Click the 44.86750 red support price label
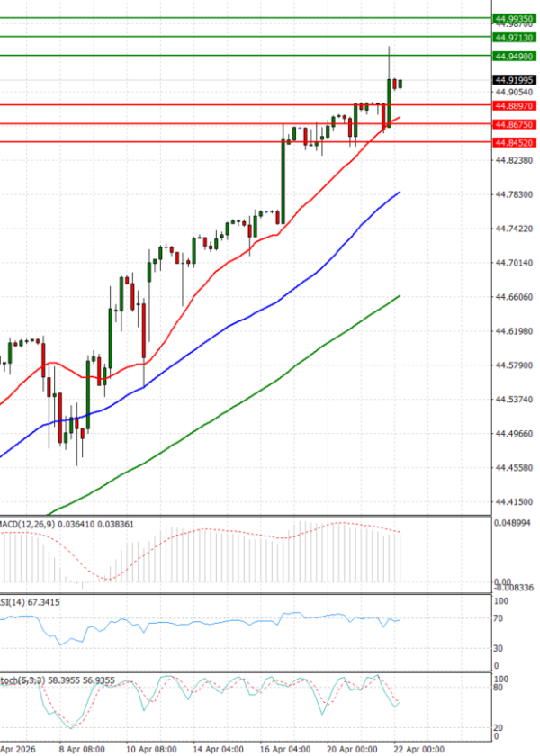 [514, 124]
